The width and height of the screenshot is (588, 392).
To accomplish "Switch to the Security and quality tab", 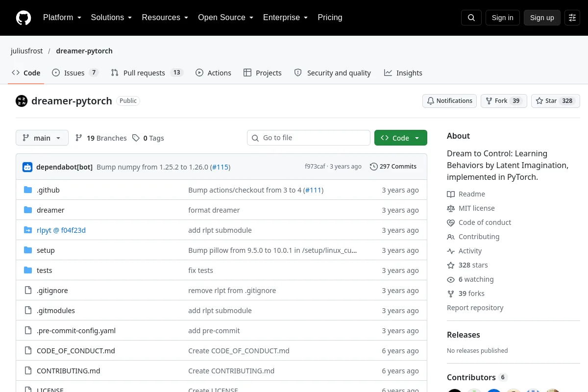I will 332,73.
